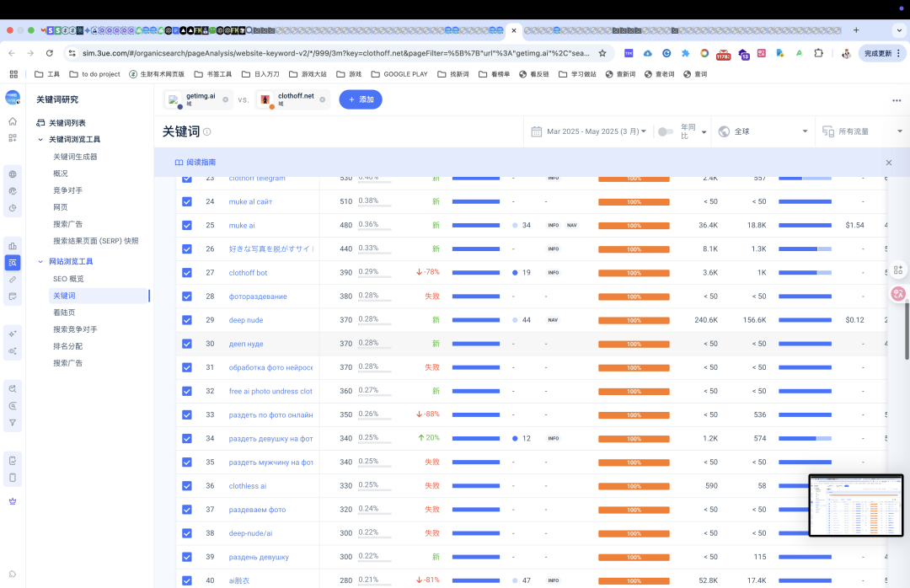Click the reading guide book icon

tap(179, 163)
